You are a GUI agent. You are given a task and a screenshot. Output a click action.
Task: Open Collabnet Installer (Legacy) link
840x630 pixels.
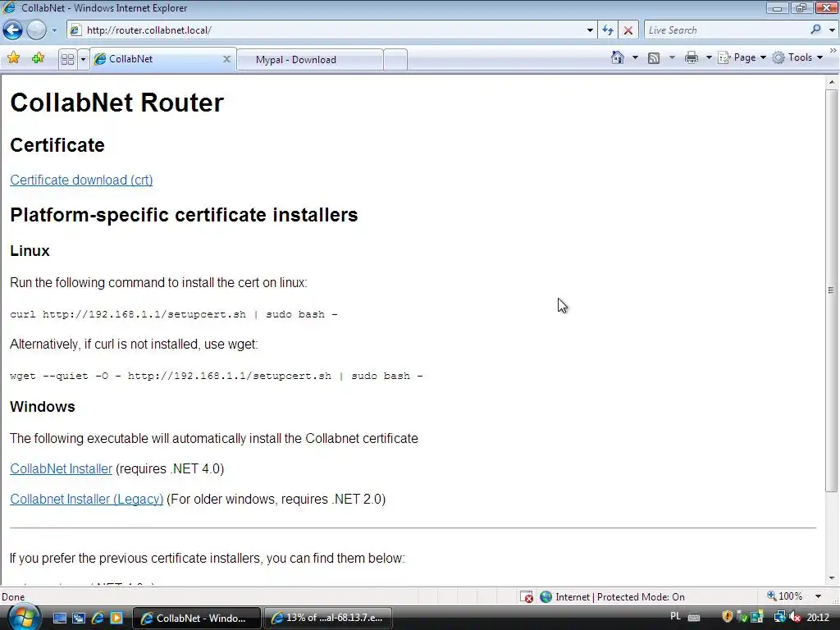[86, 500]
